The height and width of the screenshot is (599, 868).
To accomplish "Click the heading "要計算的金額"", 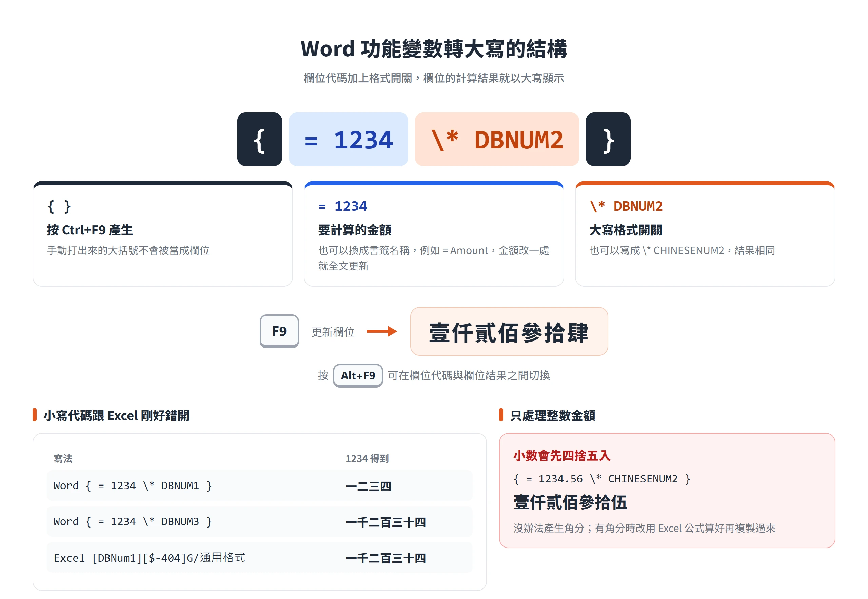I will [x=355, y=230].
